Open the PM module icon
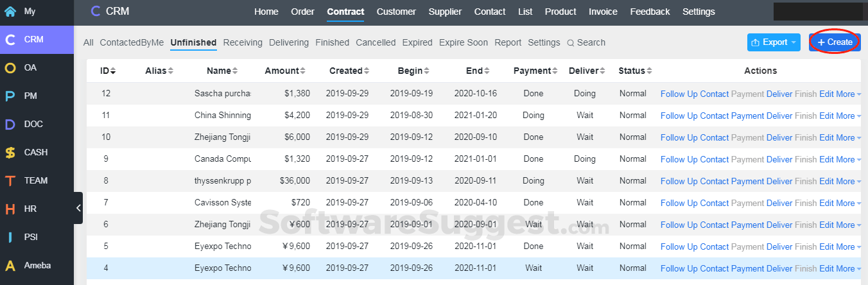 tap(10, 96)
